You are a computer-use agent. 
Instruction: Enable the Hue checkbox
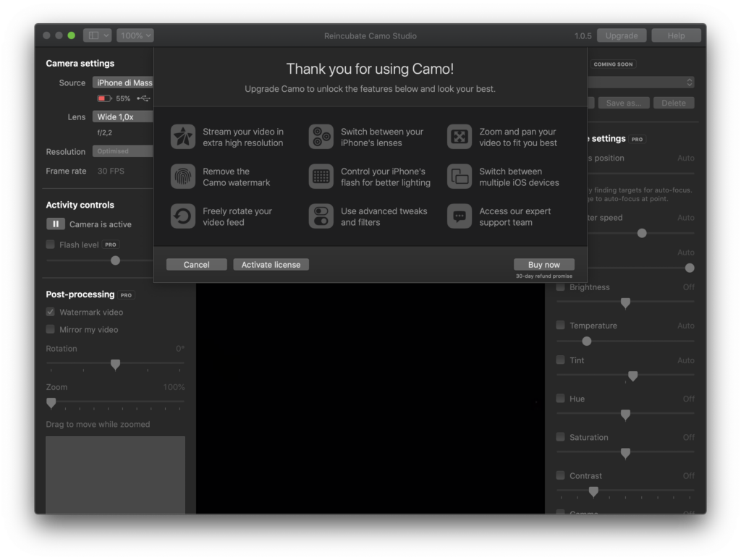[x=561, y=399]
